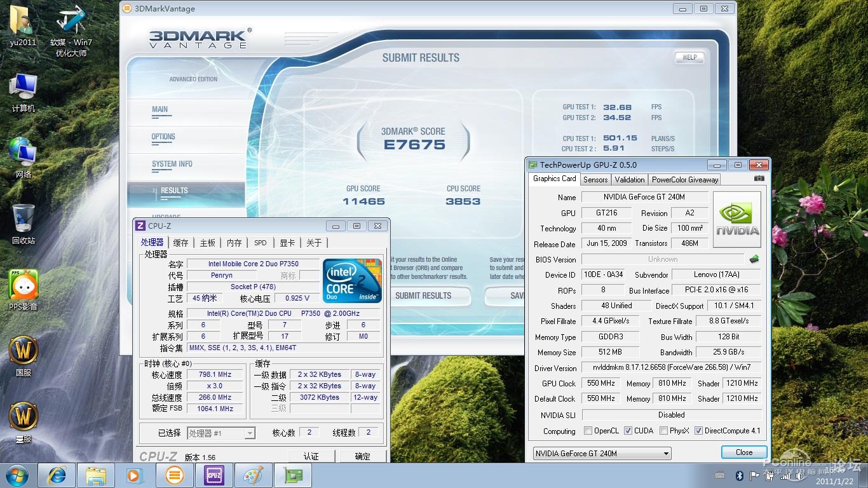Click the 确定 OK button in CPU-Z
Screen dimensions: 868x488
click(x=362, y=456)
